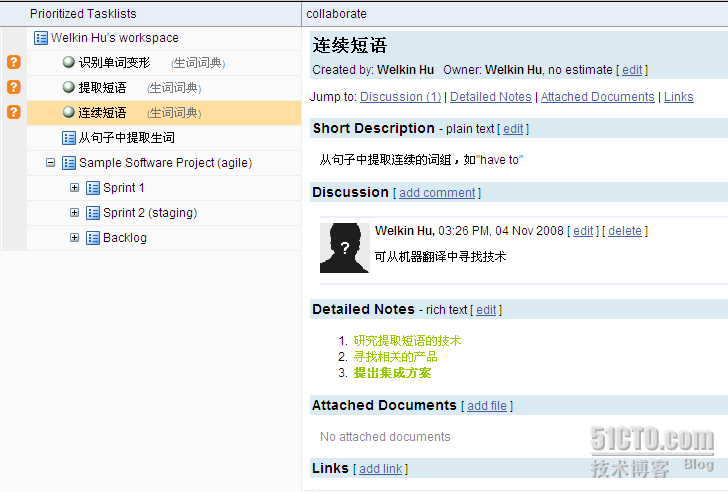
Task: Open the Sprint 1 tasklist
Action: click(x=124, y=188)
